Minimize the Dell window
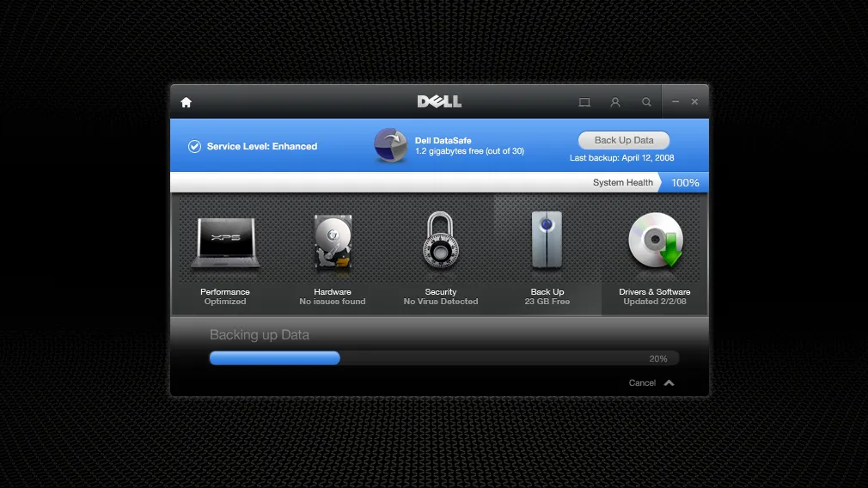868x488 pixels. 675,101
